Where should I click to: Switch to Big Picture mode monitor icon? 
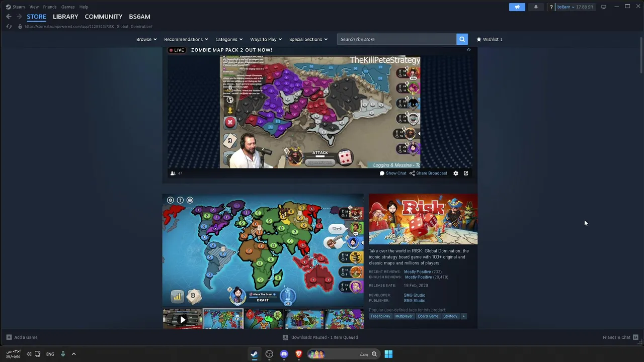coord(604,7)
